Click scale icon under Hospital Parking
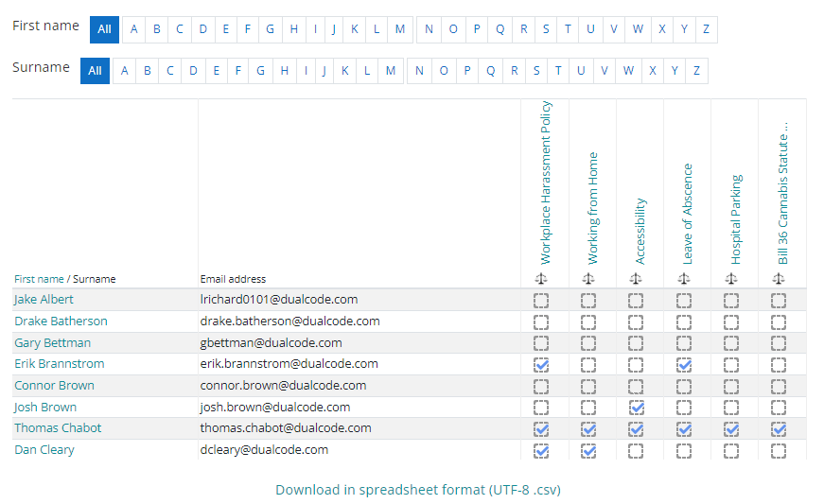824x504 pixels. click(x=731, y=278)
